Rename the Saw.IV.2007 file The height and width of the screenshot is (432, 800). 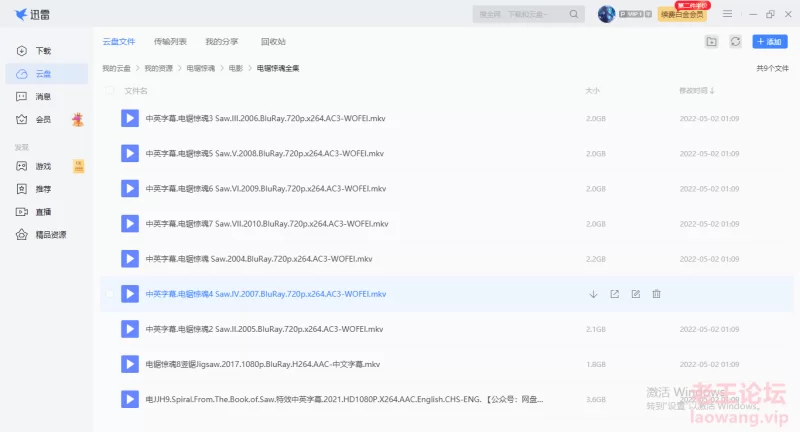636,294
